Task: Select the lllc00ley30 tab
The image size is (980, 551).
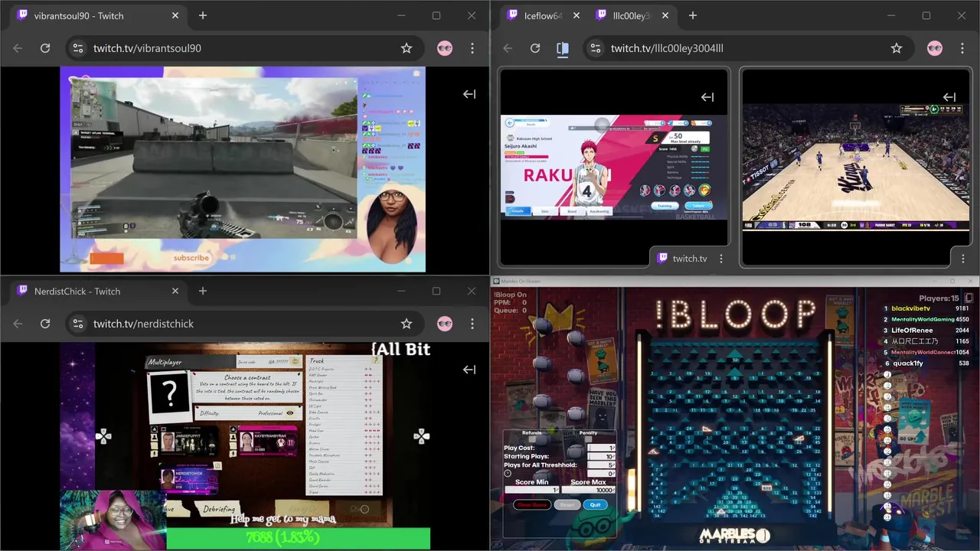Action: pyautogui.click(x=632, y=15)
